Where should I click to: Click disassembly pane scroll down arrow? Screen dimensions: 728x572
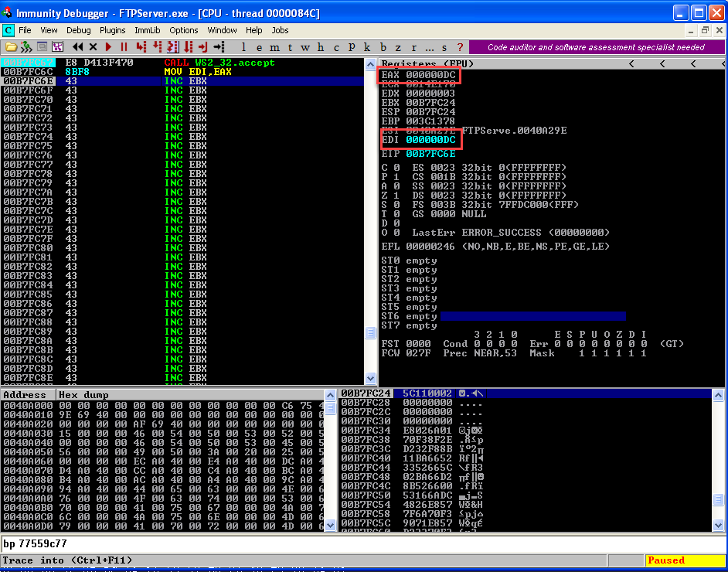pos(370,379)
